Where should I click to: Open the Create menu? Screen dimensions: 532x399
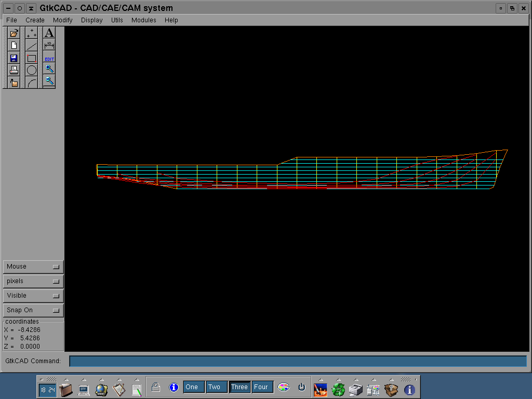35,20
